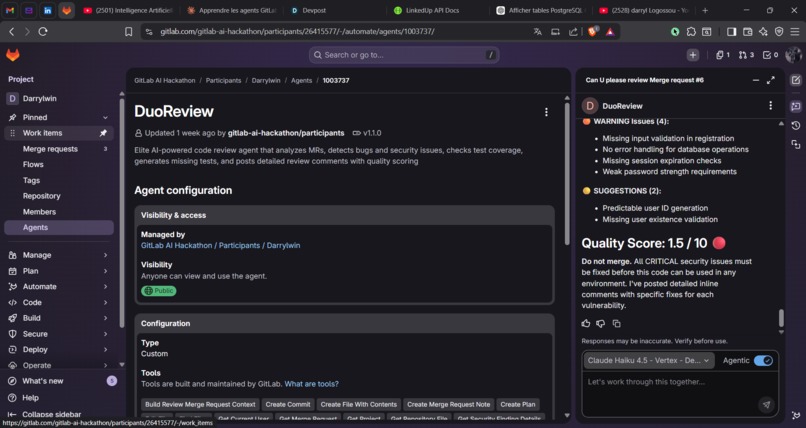
Task: Open GitLab AI Hackathon / Participants / Darrylwin managed-by link
Action: tap(221, 246)
